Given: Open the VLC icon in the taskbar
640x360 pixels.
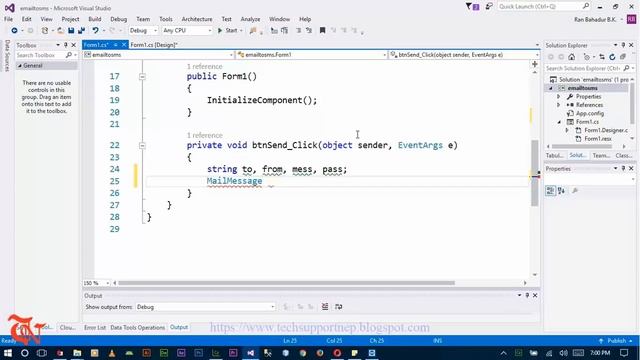Looking at the screenshot, I should pos(112,353).
